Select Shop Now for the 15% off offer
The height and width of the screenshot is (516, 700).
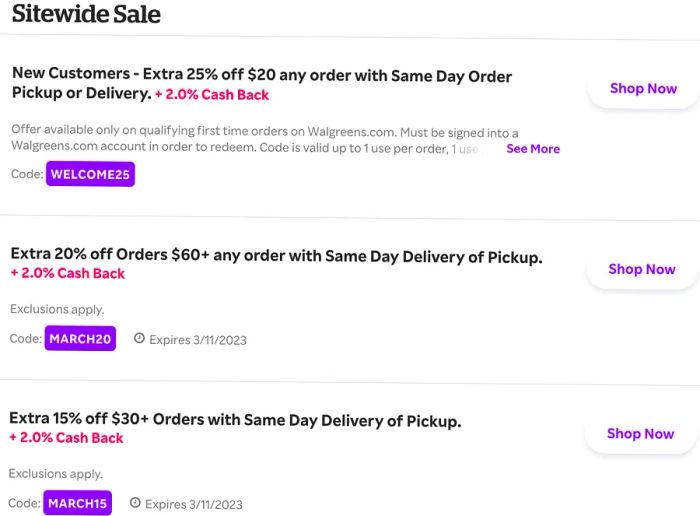pos(641,433)
